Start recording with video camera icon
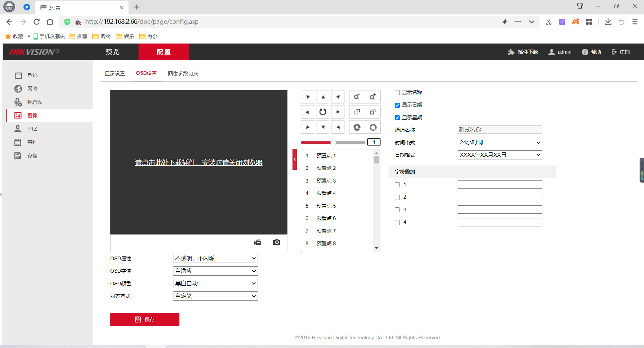The image size is (644, 348). [x=258, y=242]
